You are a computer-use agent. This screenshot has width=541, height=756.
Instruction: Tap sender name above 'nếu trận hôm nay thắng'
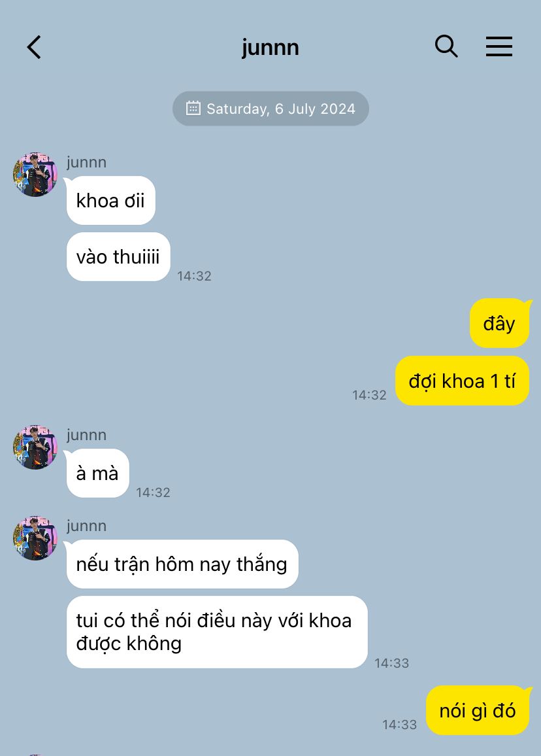click(x=87, y=526)
